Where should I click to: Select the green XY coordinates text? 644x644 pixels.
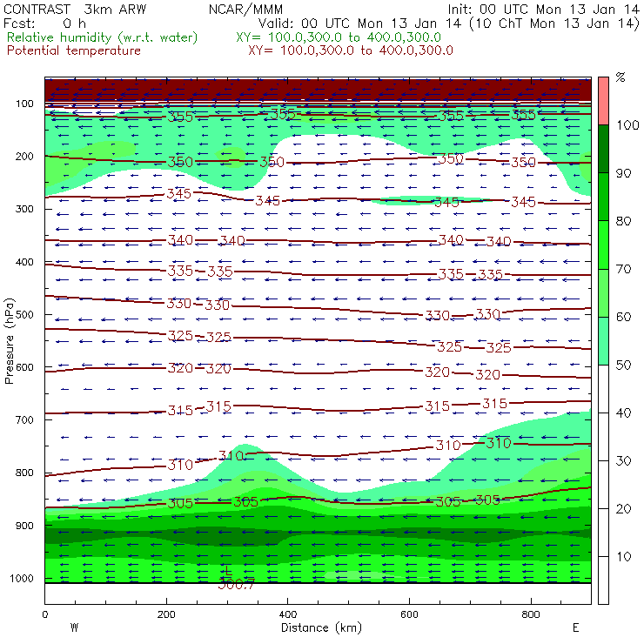(x=339, y=37)
